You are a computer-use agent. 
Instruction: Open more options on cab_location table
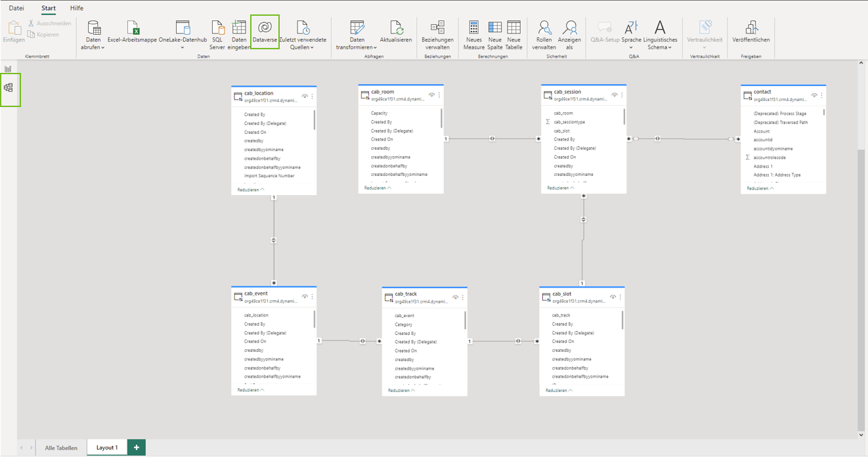pos(313,96)
